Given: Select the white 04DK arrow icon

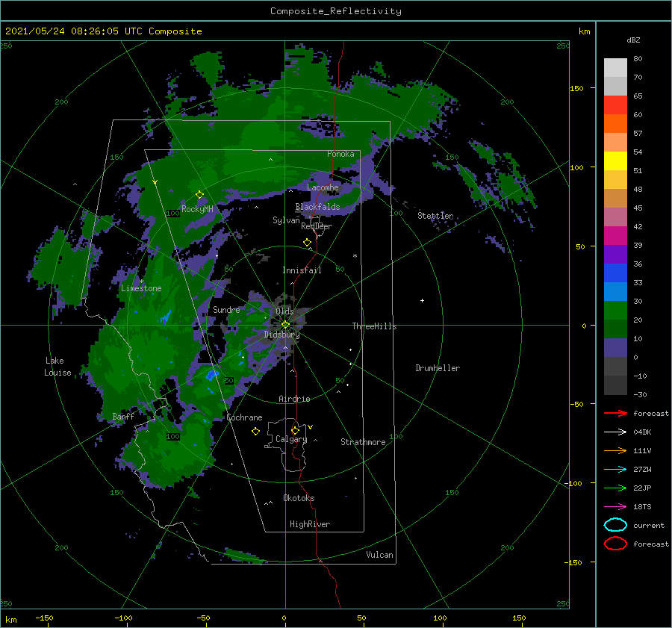Looking at the screenshot, I should point(615,432).
